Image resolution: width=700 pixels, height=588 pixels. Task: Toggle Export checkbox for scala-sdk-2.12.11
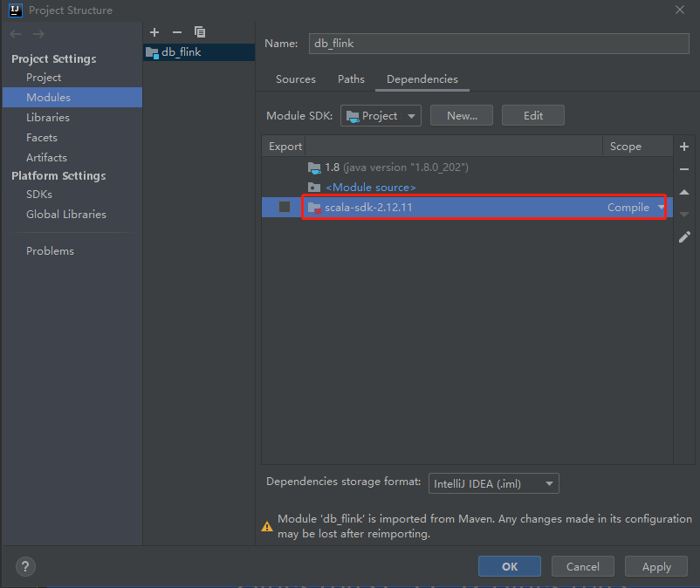click(x=285, y=207)
